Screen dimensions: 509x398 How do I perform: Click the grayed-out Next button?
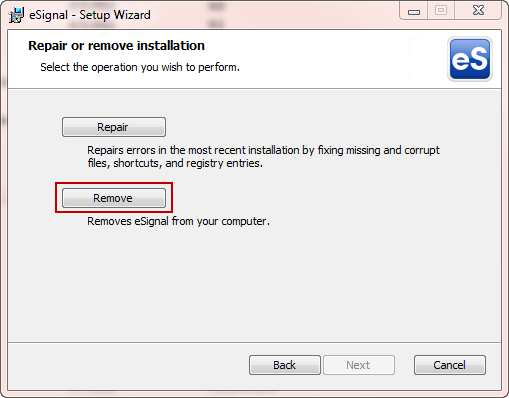pyautogui.click(x=359, y=365)
